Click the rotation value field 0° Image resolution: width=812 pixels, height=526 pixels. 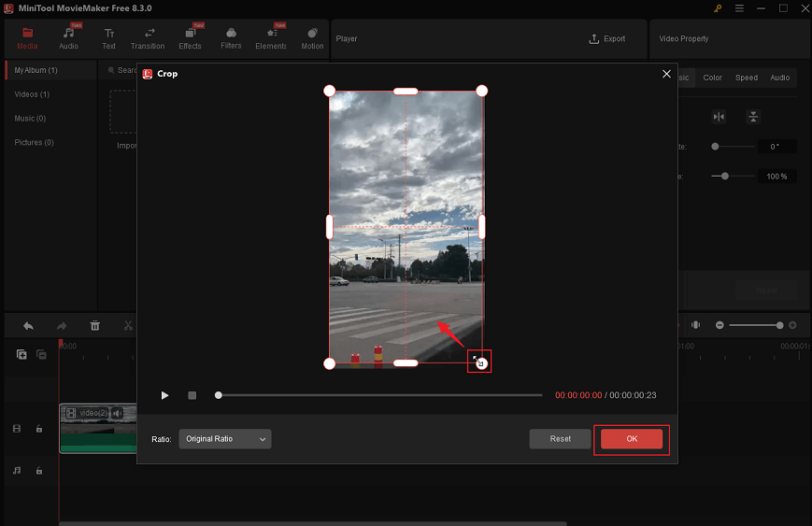tap(776, 147)
